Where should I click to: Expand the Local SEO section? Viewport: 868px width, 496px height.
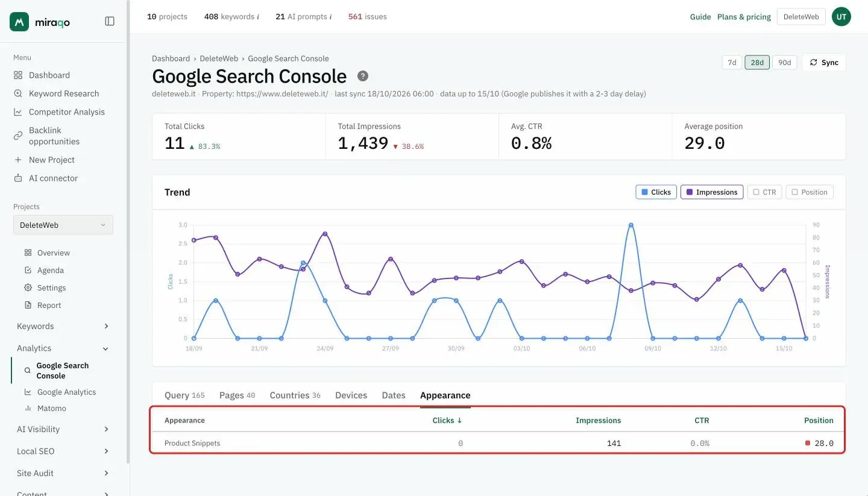63,451
